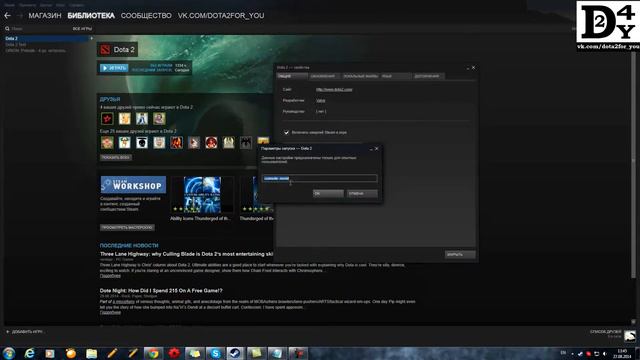Open the black spider friend avatar

tap(246, 142)
